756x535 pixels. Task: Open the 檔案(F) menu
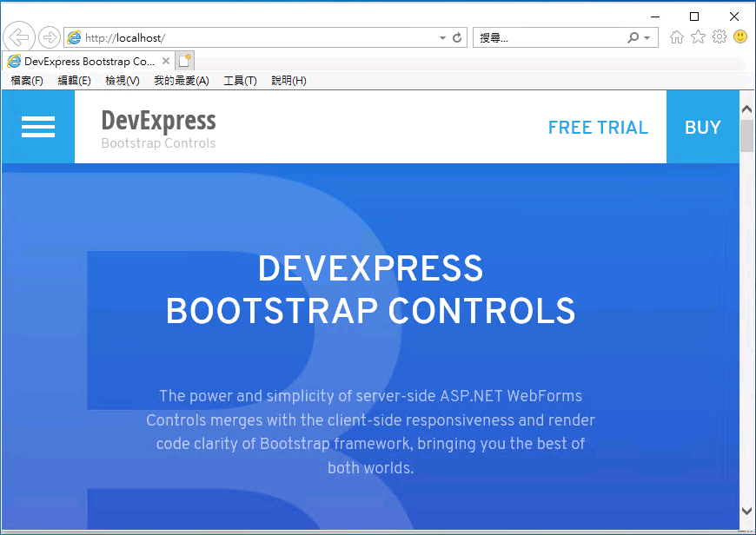(27, 81)
